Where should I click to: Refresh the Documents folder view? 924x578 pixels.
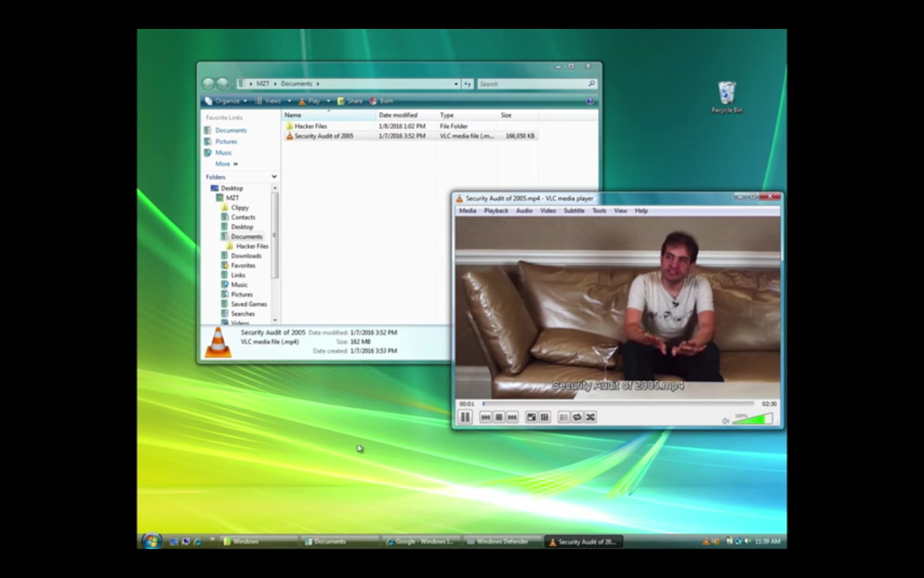pyautogui.click(x=467, y=84)
